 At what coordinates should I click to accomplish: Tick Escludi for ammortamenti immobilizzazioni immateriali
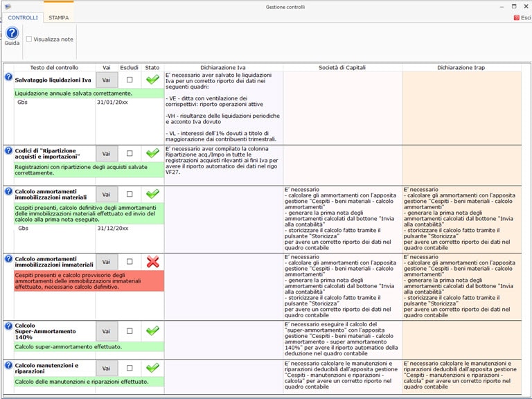[130, 262]
